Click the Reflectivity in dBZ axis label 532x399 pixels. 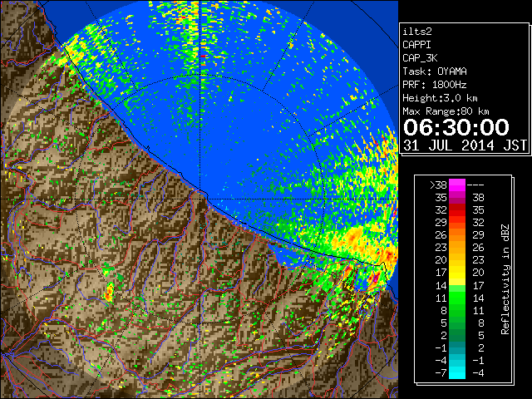tap(505, 279)
